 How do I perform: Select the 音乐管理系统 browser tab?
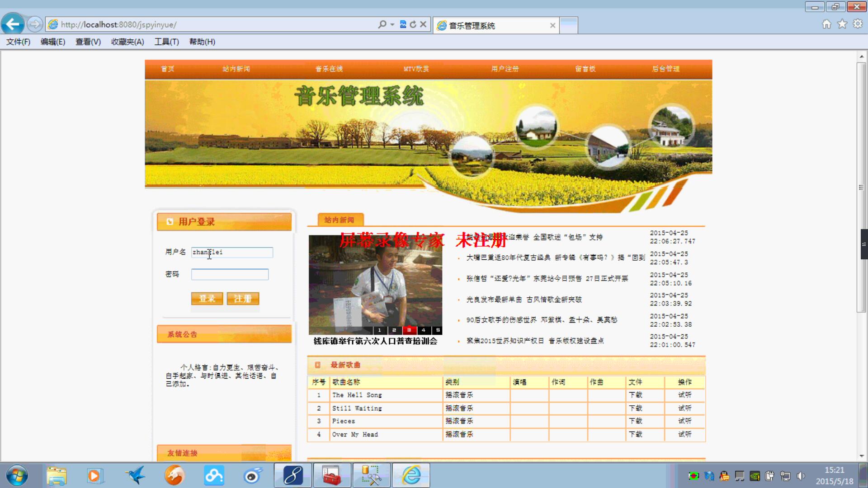pyautogui.click(x=496, y=25)
